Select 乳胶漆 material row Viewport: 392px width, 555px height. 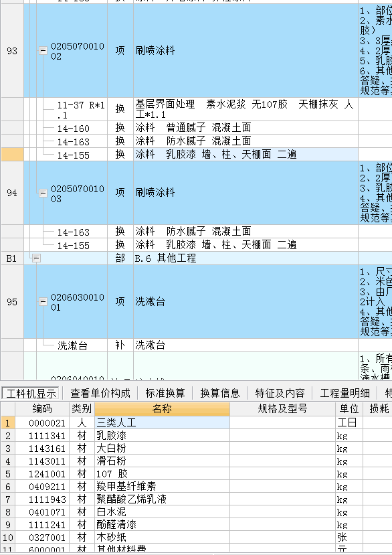(x=162, y=435)
